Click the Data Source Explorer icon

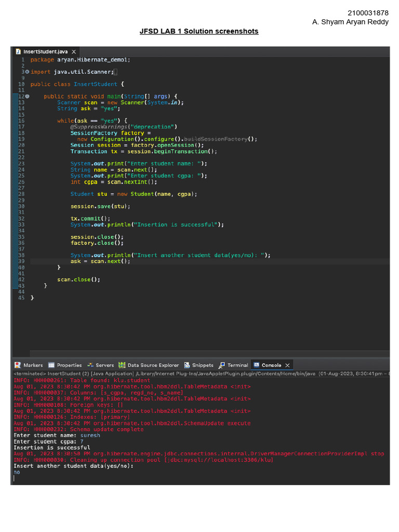click(x=122, y=365)
